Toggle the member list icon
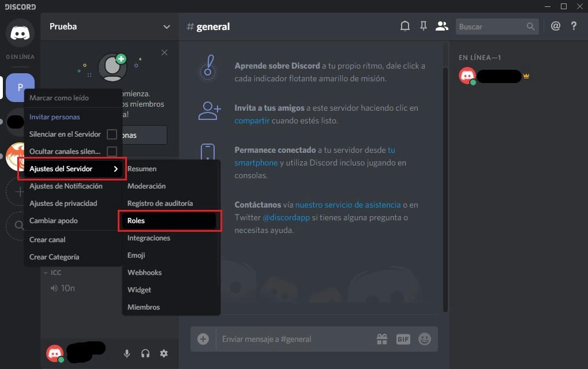Screen dimensions: 588x369 [x=442, y=26]
